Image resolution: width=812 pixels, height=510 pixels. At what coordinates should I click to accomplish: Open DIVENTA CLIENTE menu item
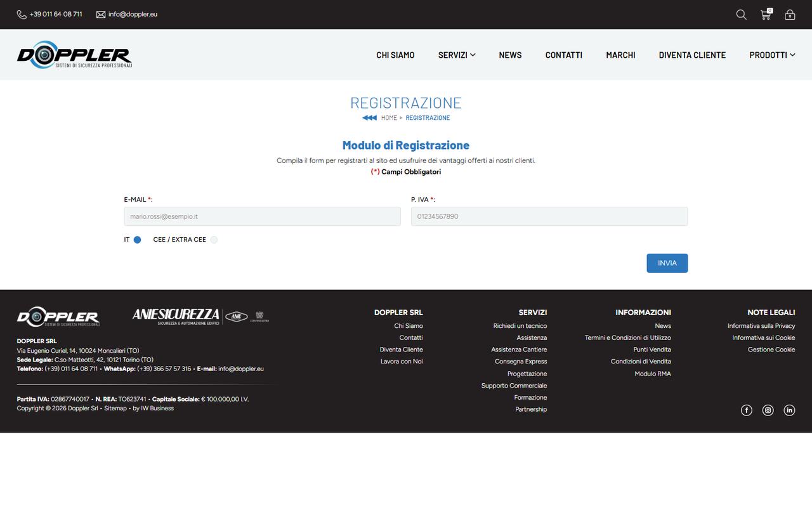(x=692, y=55)
